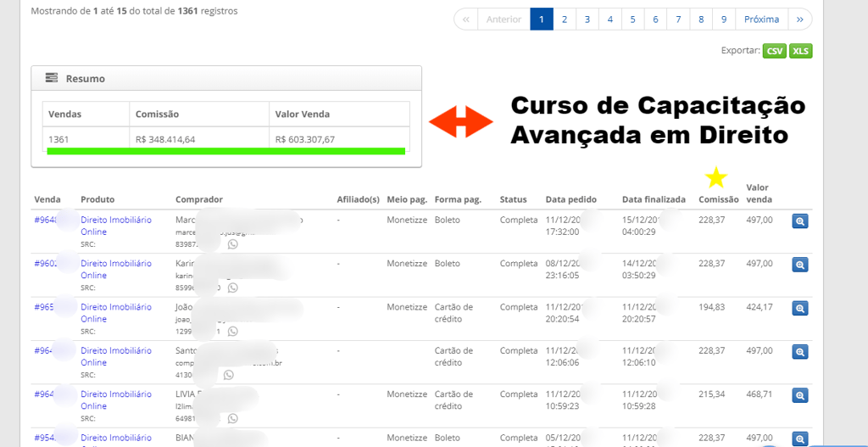This screenshot has width=868, height=447.
Task: Go to pagination page 2
Action: pos(564,20)
